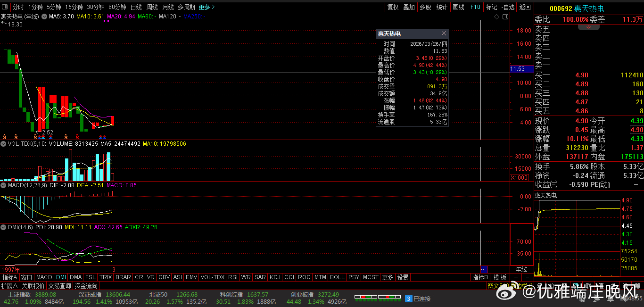The height and width of the screenshot is (307, 644).
Task: Open the dropdown next to 惠天热电(年线)
Action: 44,17
